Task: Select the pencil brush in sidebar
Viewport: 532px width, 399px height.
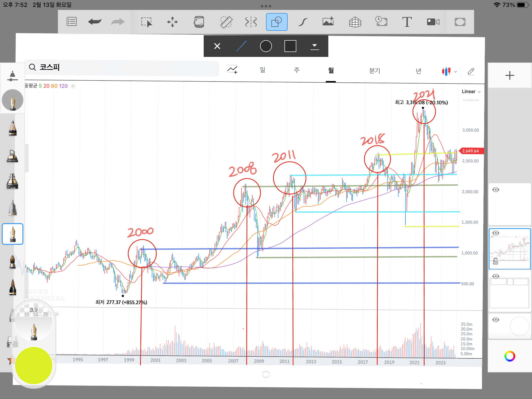Action: (x=13, y=128)
